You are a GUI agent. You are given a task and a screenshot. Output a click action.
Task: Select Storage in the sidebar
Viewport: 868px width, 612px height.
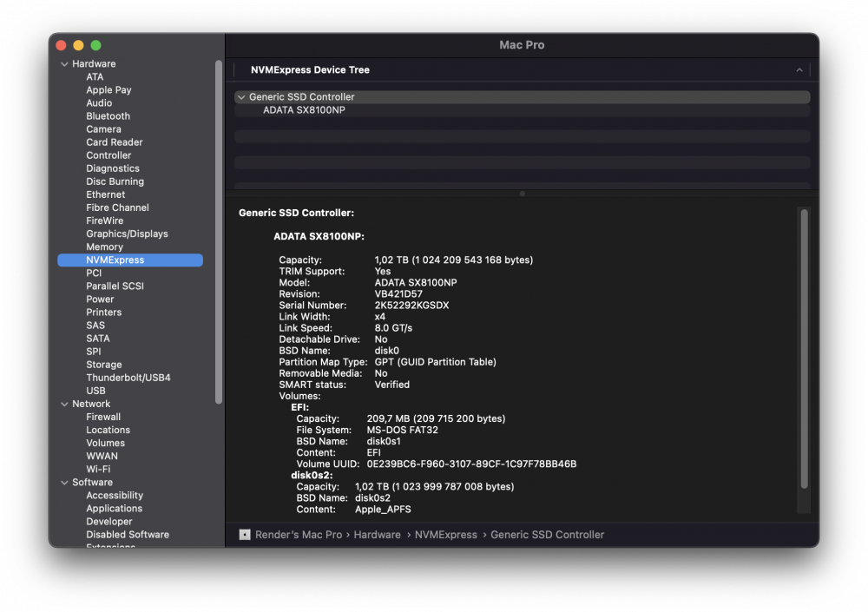point(103,365)
